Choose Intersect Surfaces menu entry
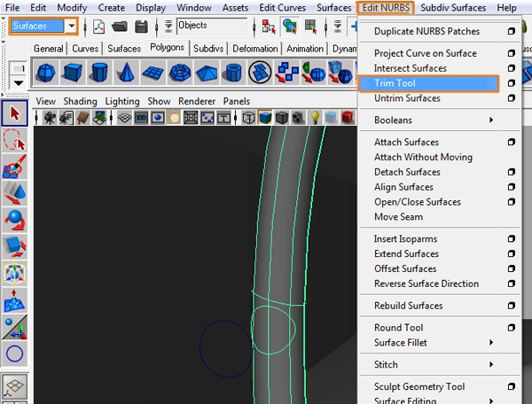The height and width of the screenshot is (404, 532). point(410,68)
